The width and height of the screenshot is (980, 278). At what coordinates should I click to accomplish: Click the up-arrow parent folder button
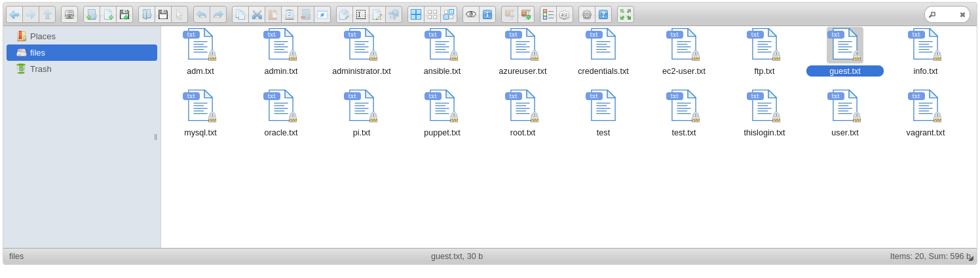click(x=47, y=14)
